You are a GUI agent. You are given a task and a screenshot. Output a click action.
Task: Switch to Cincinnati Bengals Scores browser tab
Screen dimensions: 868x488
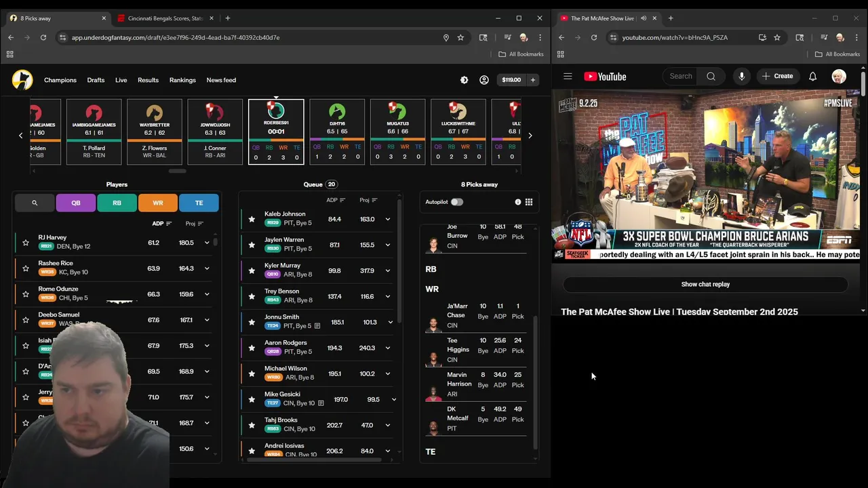coord(165,18)
